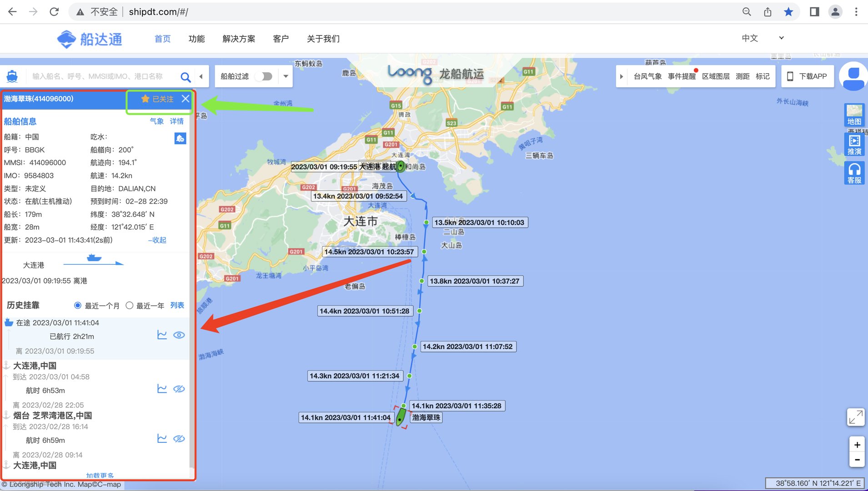
Task: Open the 功能 menu item
Action: [196, 39]
